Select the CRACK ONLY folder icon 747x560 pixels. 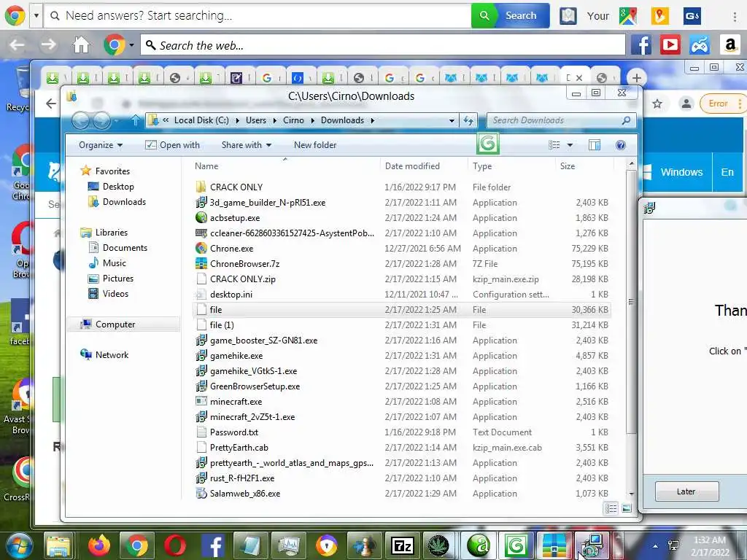201,187
